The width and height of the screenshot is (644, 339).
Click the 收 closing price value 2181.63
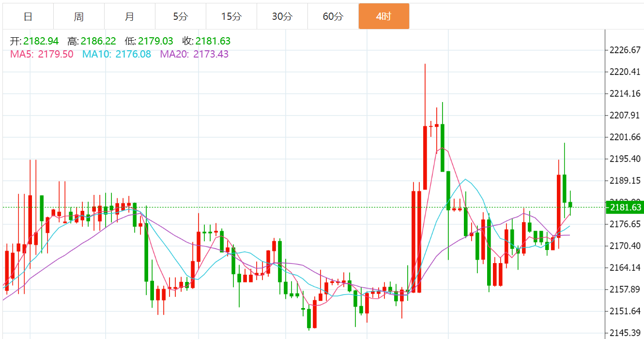pyautogui.click(x=213, y=41)
